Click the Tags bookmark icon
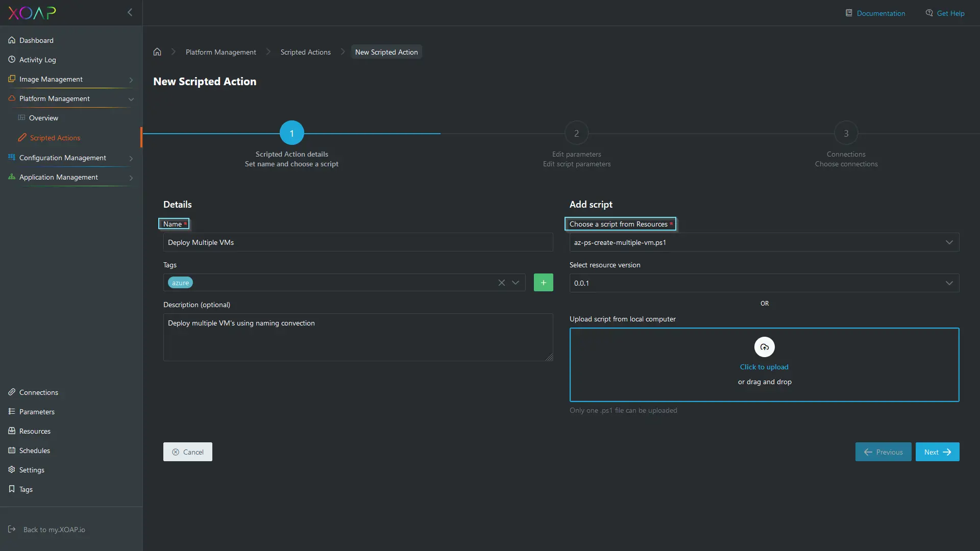This screenshot has width=980, height=551. pos(12,489)
